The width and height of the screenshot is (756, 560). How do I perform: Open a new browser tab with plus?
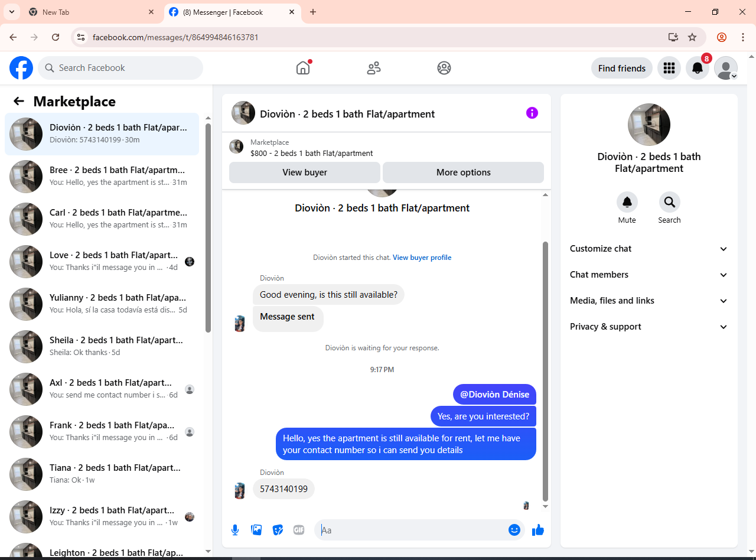coord(313,12)
